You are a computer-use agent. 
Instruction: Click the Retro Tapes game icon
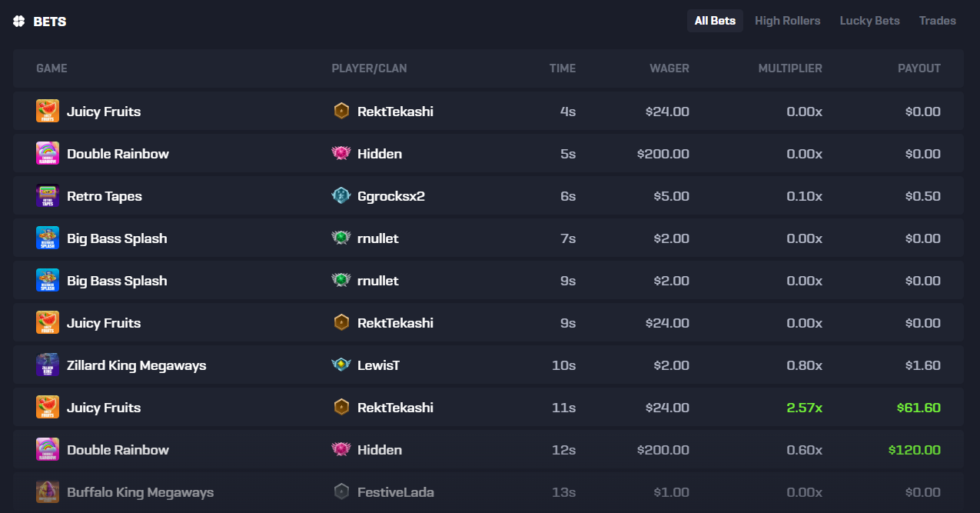48,196
